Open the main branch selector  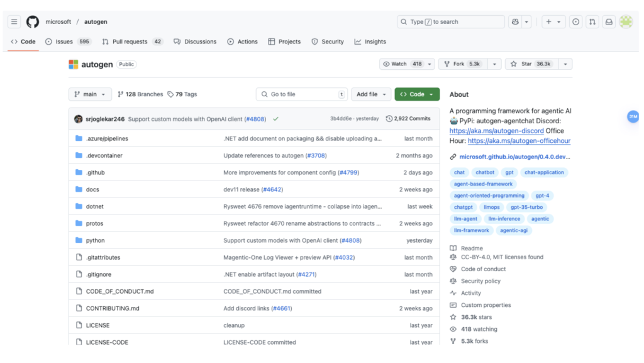90,94
